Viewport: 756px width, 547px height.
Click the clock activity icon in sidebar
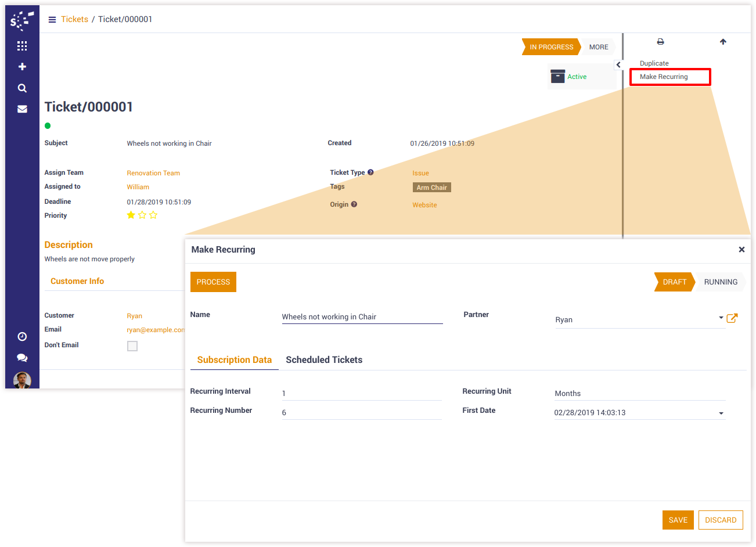22,336
